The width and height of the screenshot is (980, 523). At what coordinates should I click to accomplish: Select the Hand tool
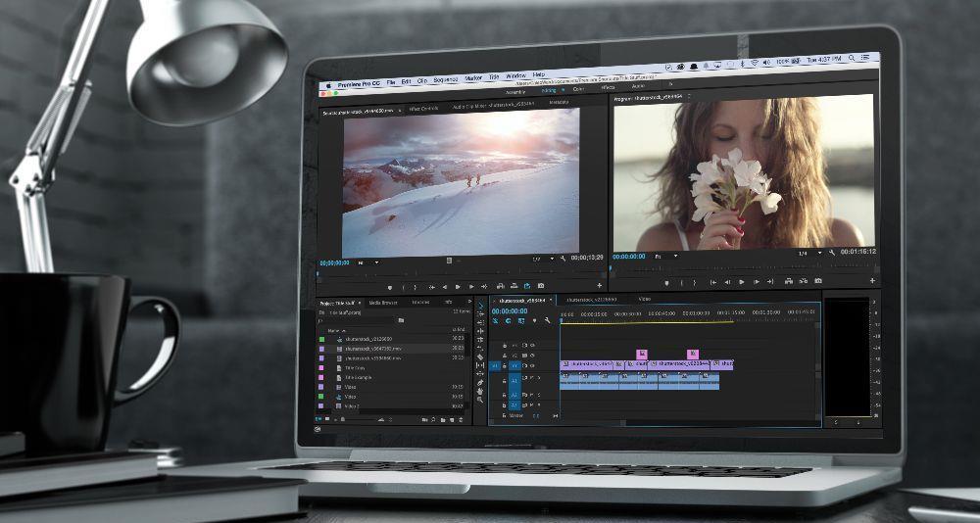click(480, 391)
